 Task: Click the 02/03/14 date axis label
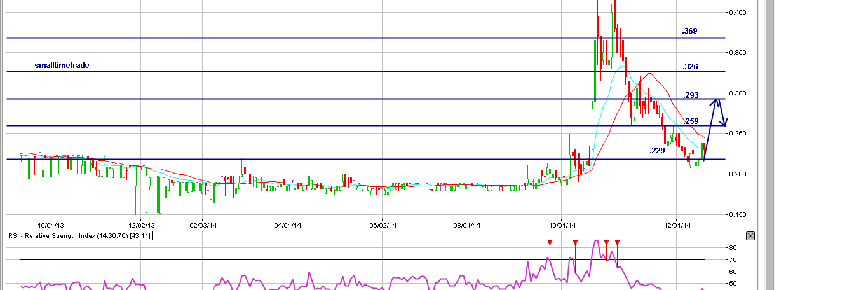tap(203, 224)
